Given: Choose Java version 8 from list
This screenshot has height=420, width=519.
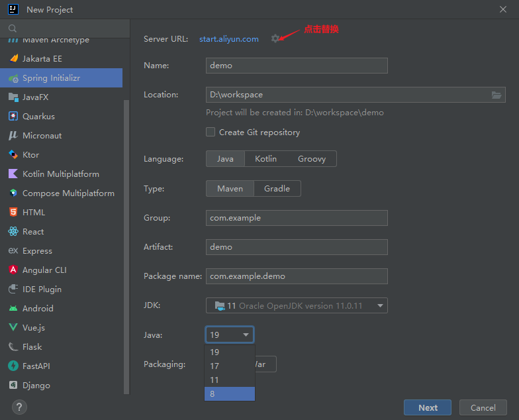Looking at the screenshot, I should [229, 394].
